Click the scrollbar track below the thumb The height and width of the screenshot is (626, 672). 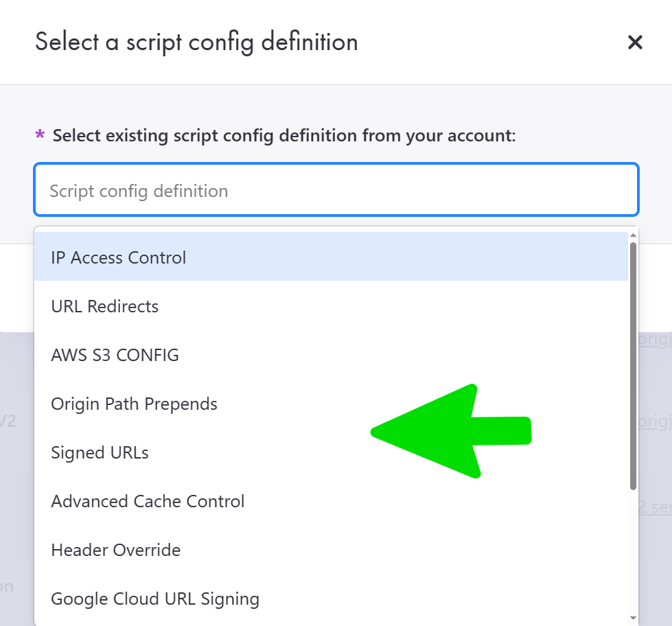(633, 549)
